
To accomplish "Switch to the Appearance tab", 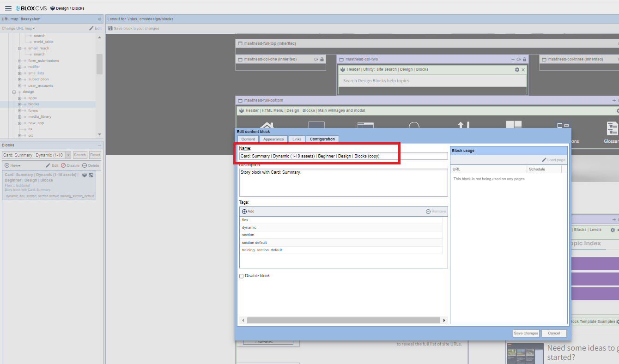I will pos(273,139).
